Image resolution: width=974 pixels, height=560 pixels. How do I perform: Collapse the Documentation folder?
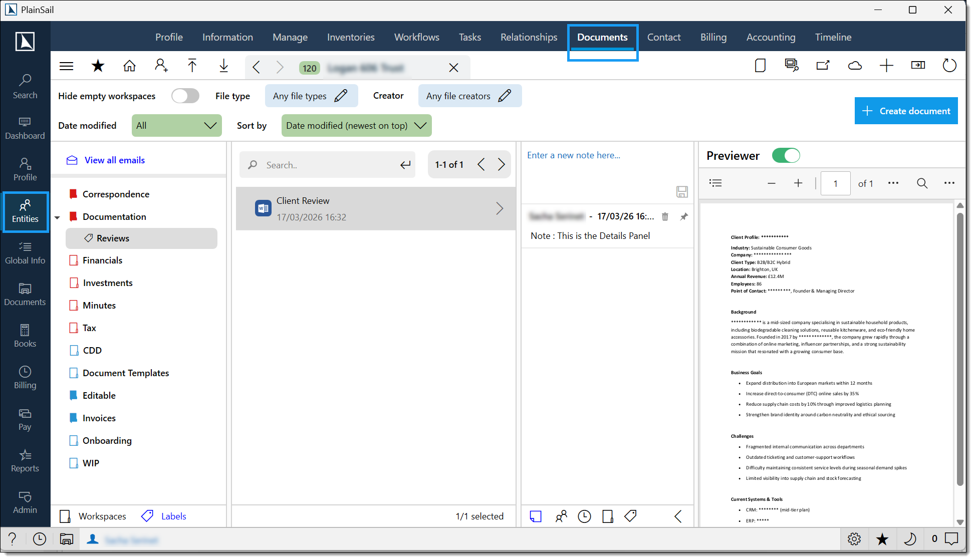pos(57,217)
